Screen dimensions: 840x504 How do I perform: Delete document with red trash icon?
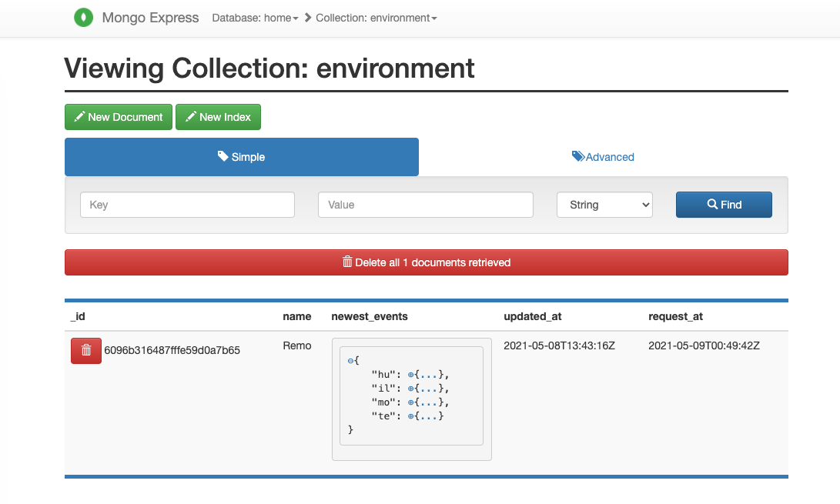(x=86, y=351)
